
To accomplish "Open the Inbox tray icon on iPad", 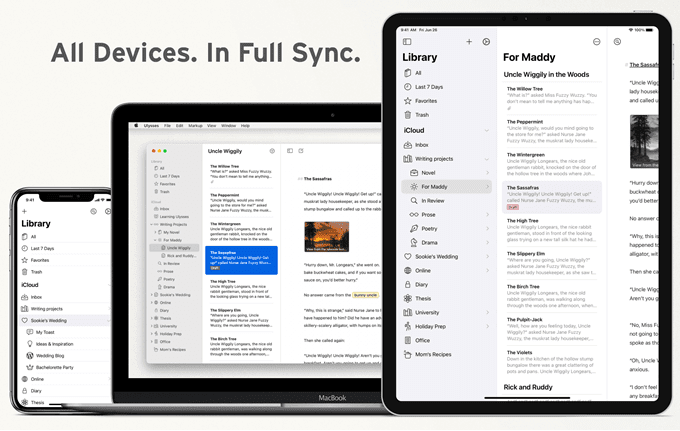I will pos(408,145).
